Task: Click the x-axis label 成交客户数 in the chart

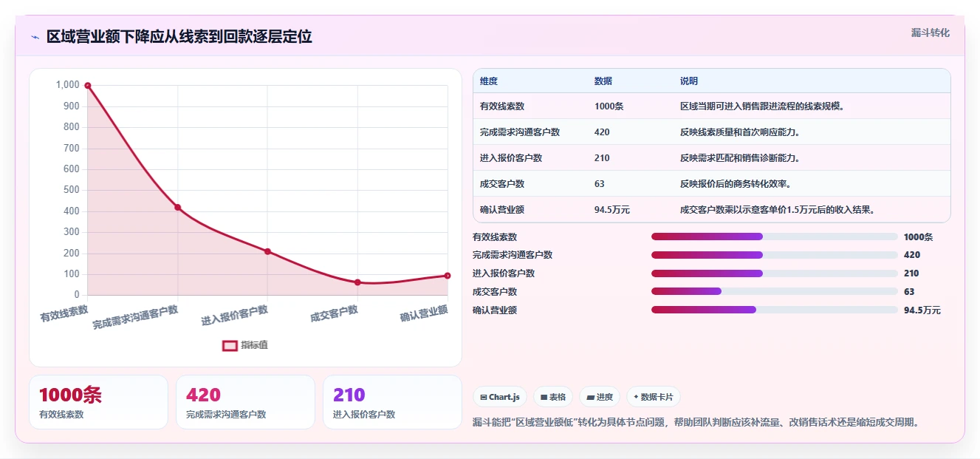Action: click(334, 313)
